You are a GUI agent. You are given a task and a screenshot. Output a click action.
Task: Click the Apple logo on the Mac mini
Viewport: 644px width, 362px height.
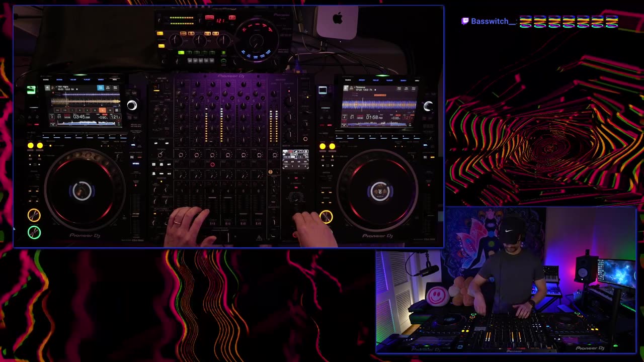(x=338, y=20)
